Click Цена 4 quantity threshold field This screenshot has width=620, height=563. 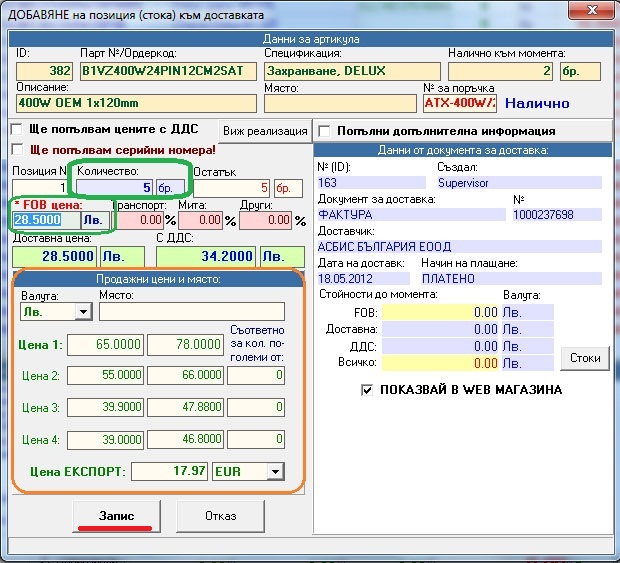[256, 440]
